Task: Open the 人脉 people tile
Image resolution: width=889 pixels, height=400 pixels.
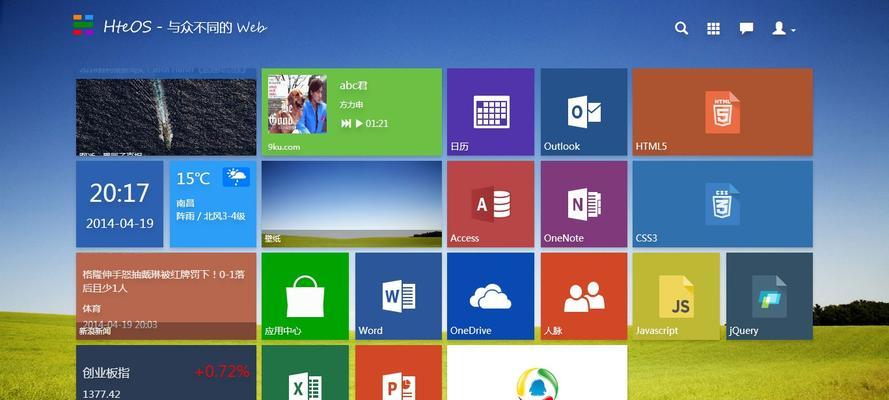Action: pyautogui.click(x=584, y=296)
